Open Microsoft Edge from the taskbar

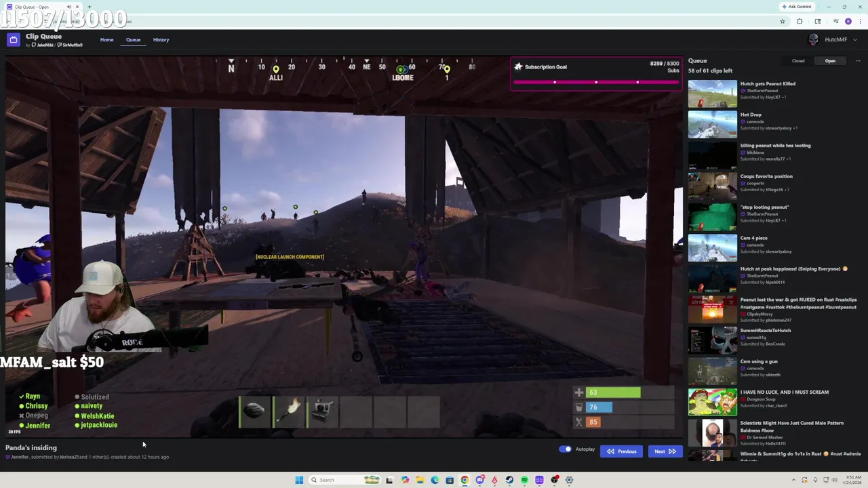(435, 480)
